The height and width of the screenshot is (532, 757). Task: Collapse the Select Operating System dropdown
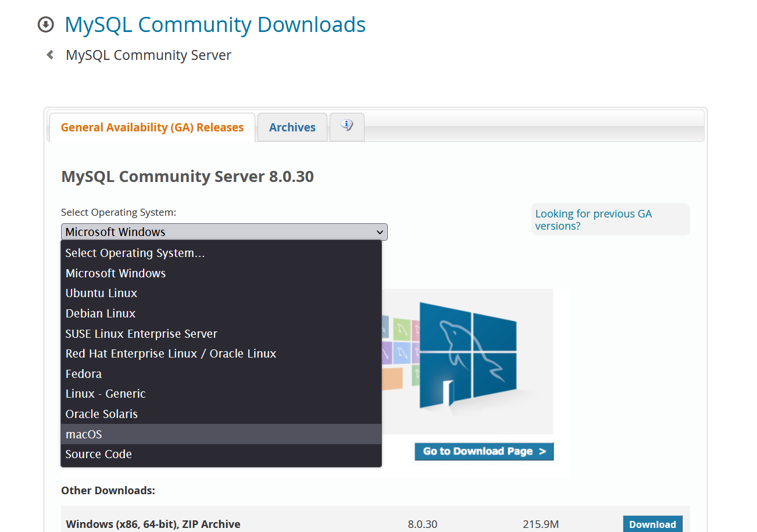(224, 232)
